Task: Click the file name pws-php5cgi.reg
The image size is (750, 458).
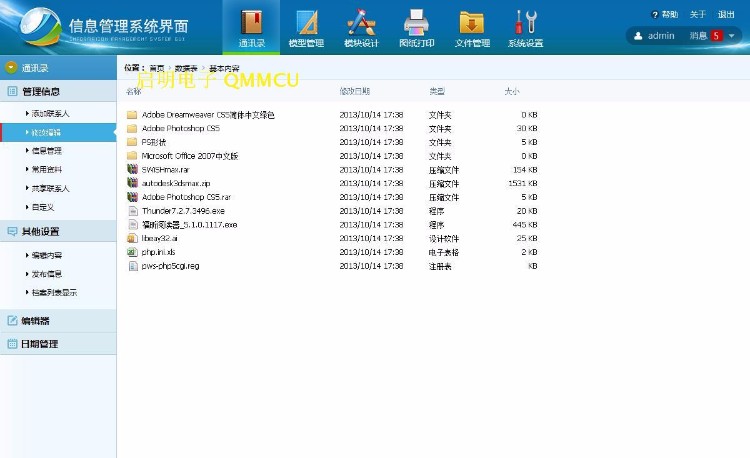Action: point(170,266)
